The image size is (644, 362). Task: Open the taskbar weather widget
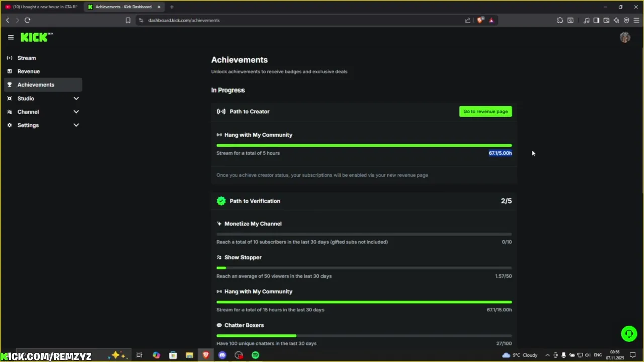tap(520, 355)
